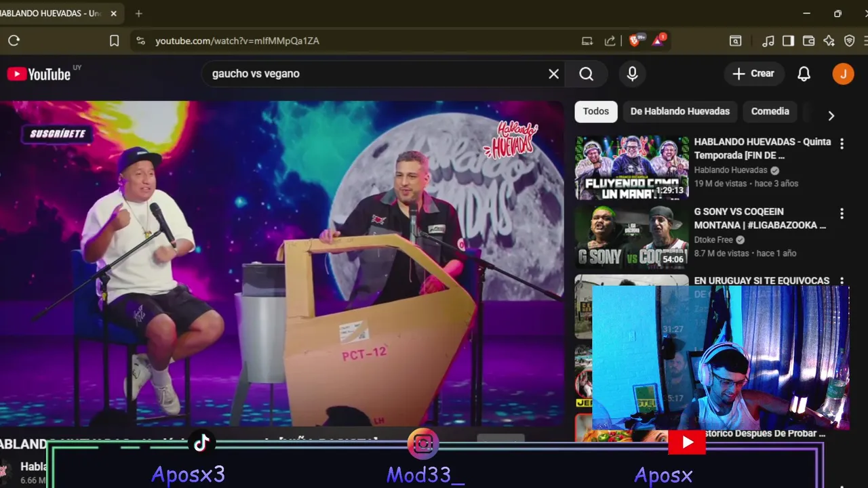This screenshot has height=488, width=868.
Task: Go to YouTube home via logo
Action: pos(39,74)
